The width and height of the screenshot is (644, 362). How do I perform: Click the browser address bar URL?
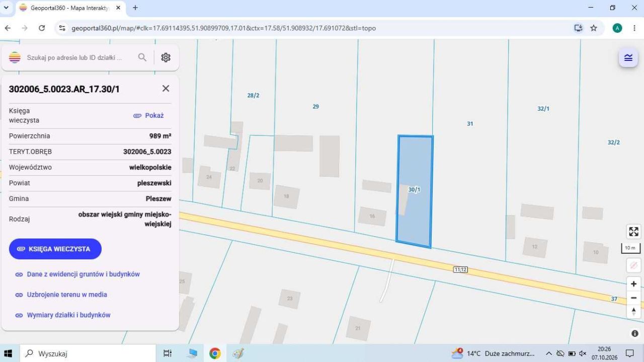(223, 28)
